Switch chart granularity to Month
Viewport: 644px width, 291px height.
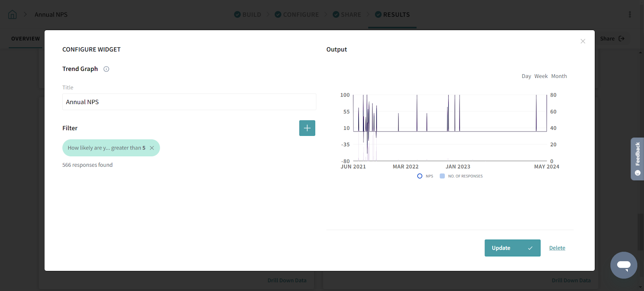[559, 76]
